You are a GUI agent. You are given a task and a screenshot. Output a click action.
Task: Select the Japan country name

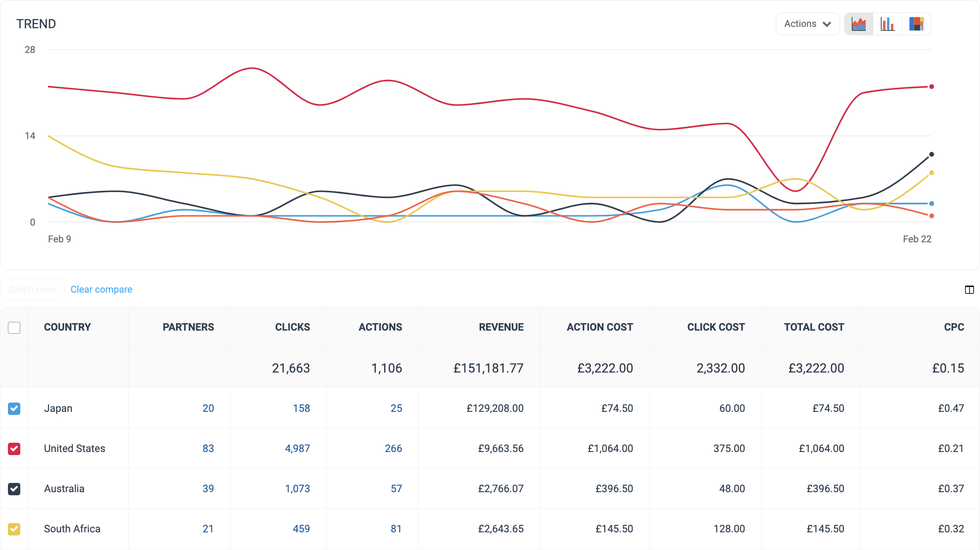click(58, 408)
